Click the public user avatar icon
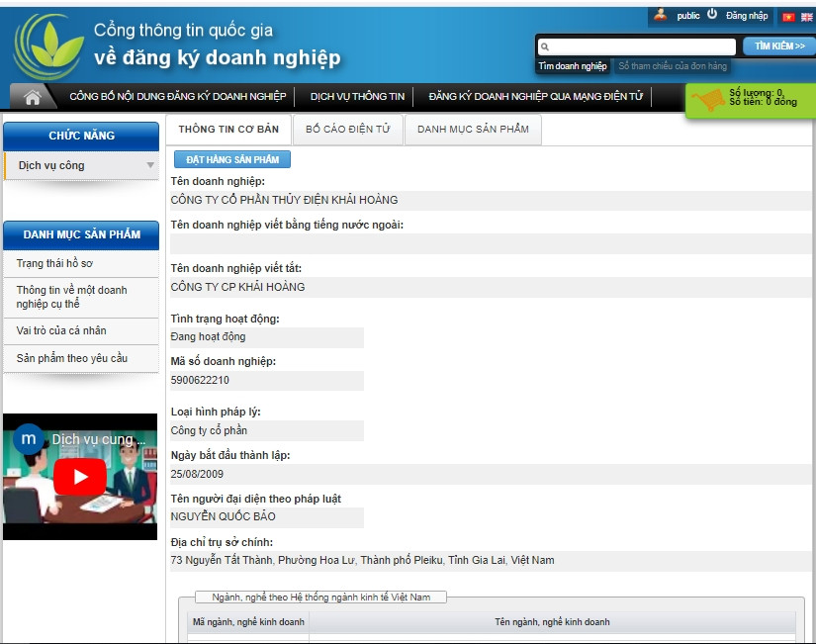This screenshot has width=816, height=644. click(661, 15)
